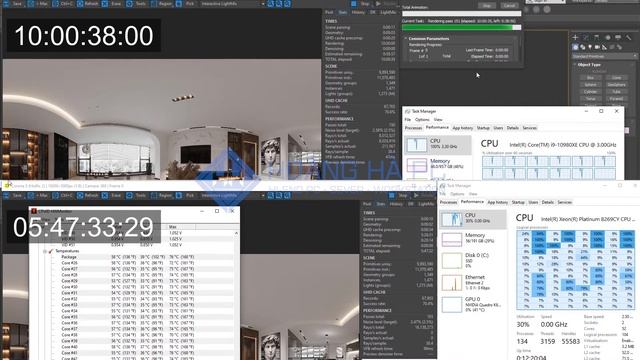This screenshot has width=640, height=360.
Task: Open View menu in lower Task Manager
Action: tap(473, 194)
